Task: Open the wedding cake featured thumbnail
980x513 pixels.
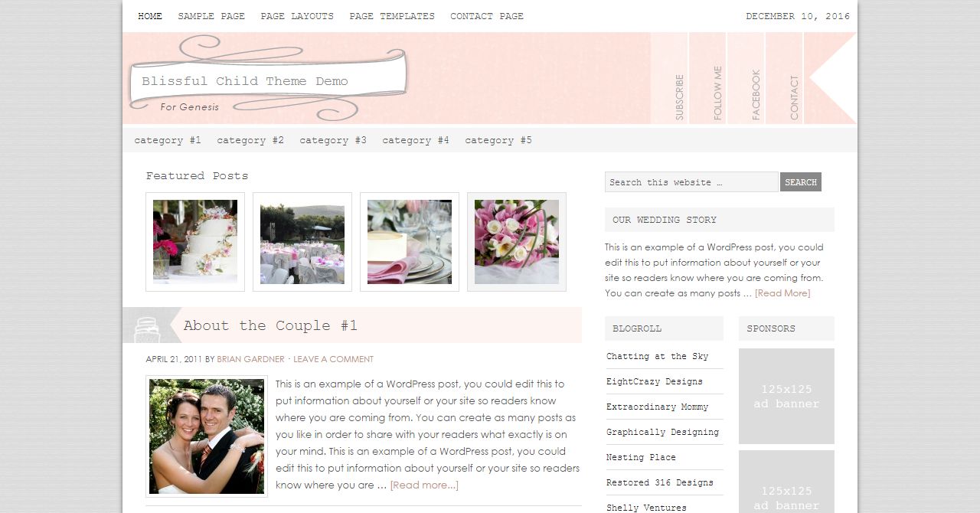Action: pos(195,242)
